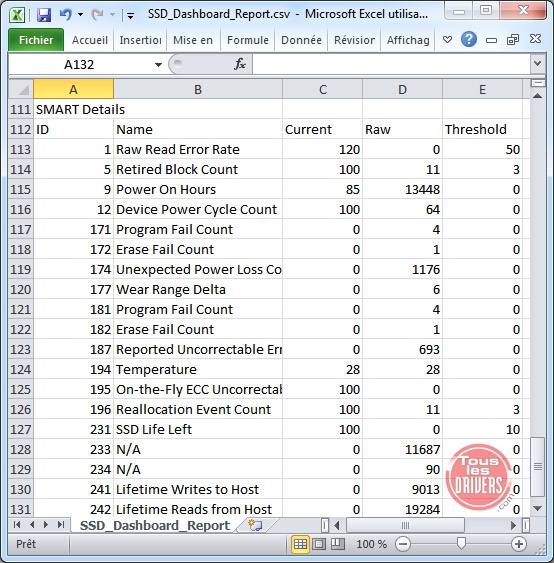Select column D header
Image resolution: width=554 pixels, height=563 pixels.
click(402, 89)
